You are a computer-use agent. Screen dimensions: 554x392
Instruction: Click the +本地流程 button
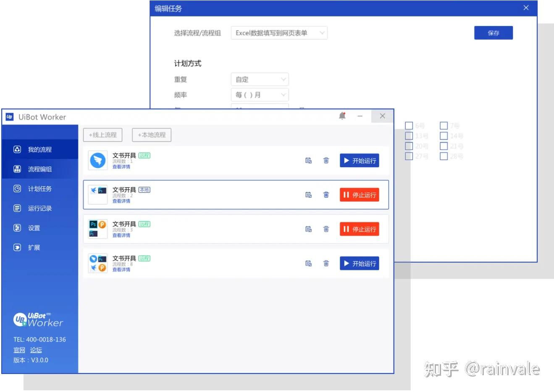(151, 135)
